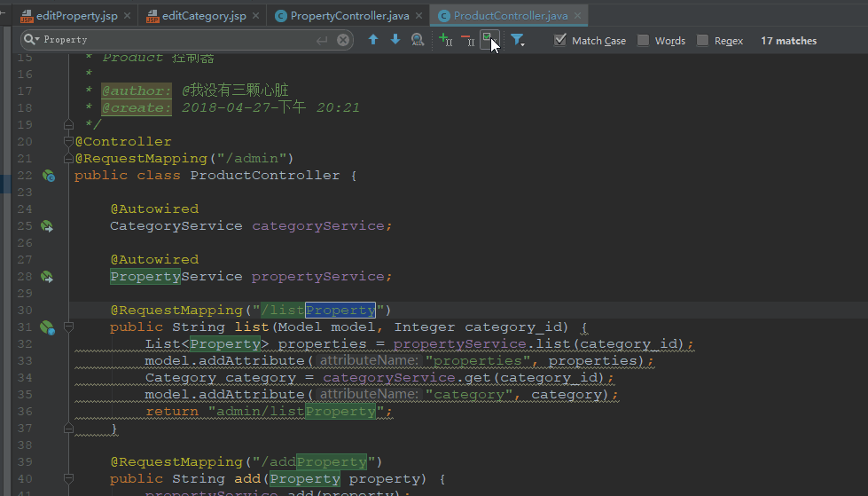Collapse add method at line 40

click(68, 478)
